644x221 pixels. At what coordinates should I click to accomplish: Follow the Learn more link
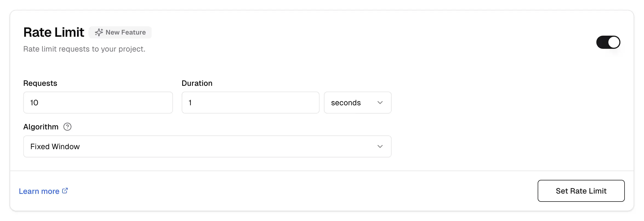pos(39,191)
